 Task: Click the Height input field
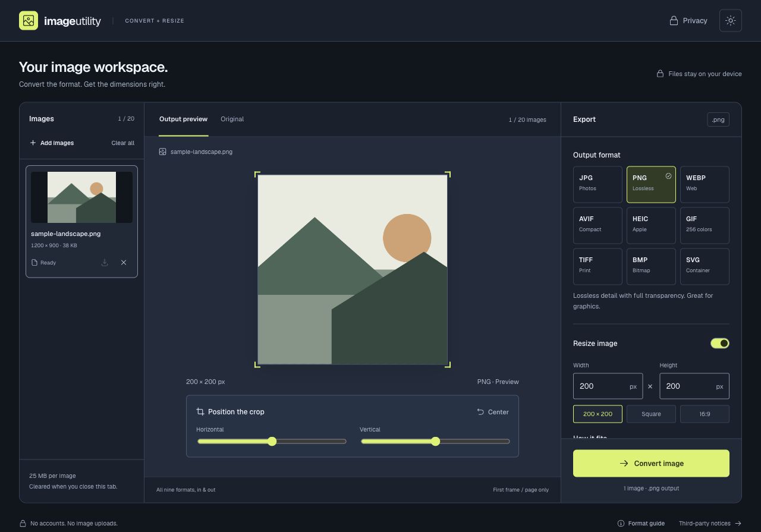click(694, 386)
